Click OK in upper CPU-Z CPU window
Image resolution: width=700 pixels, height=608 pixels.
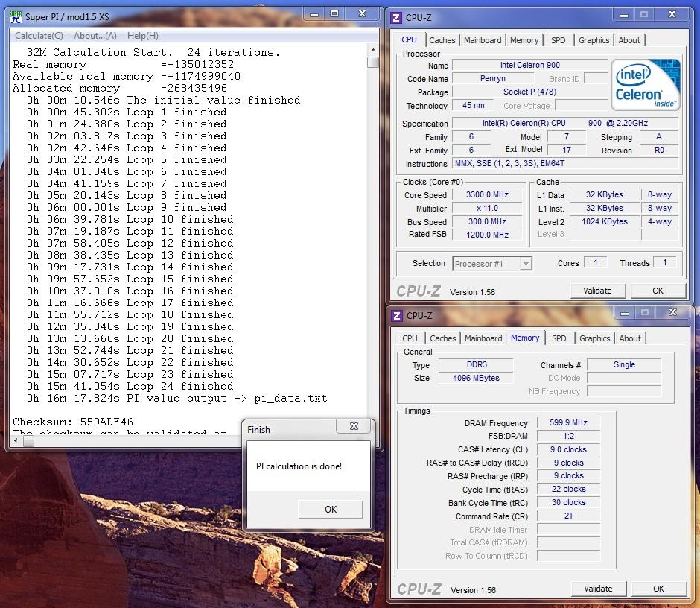(x=658, y=291)
